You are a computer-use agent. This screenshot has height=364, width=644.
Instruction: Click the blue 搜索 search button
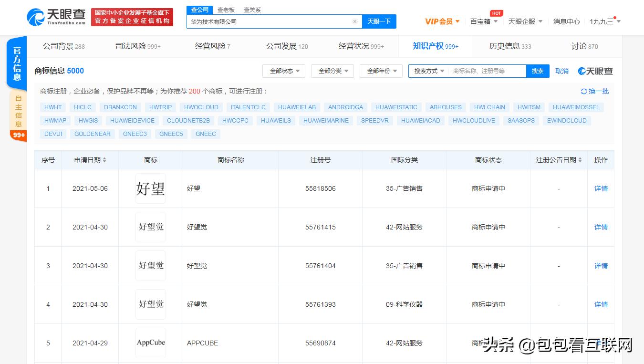click(538, 71)
